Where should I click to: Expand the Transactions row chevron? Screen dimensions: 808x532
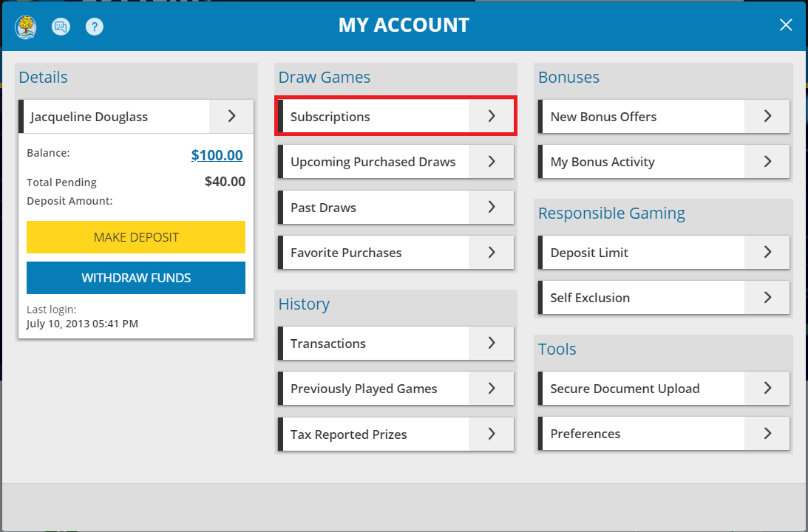click(x=490, y=343)
